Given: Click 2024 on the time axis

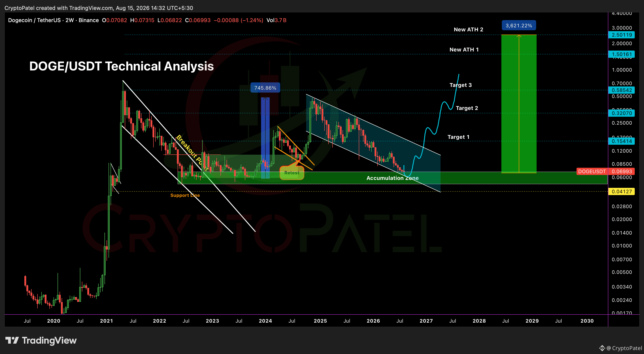Looking at the screenshot, I should point(265,321).
